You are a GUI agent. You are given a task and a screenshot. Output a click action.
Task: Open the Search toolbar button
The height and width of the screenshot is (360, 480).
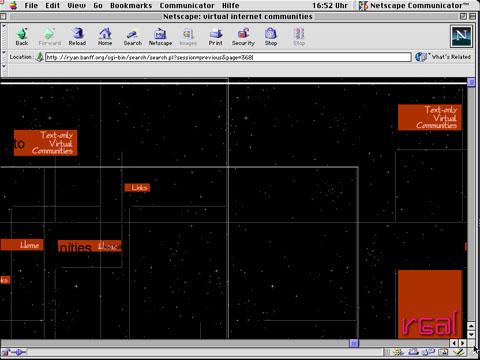point(133,36)
